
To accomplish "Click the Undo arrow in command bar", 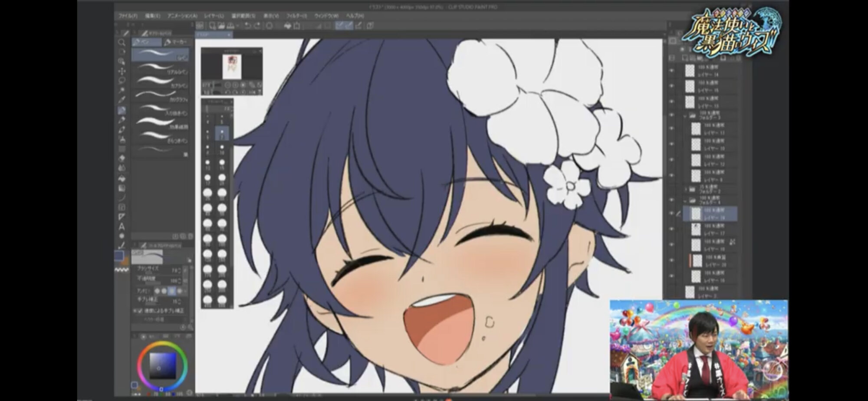I will (247, 26).
